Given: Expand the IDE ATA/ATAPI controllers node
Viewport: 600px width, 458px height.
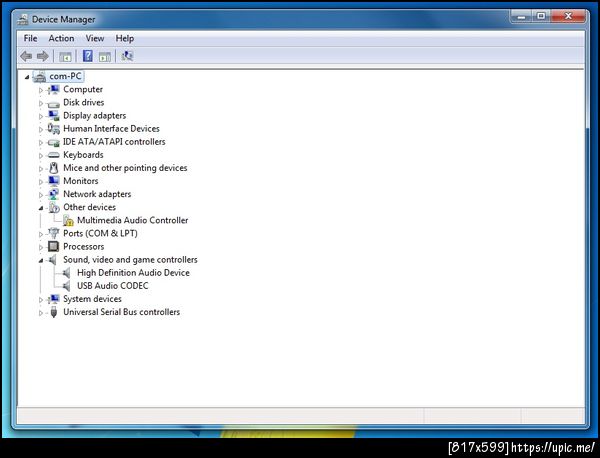Looking at the screenshot, I should tap(41, 143).
